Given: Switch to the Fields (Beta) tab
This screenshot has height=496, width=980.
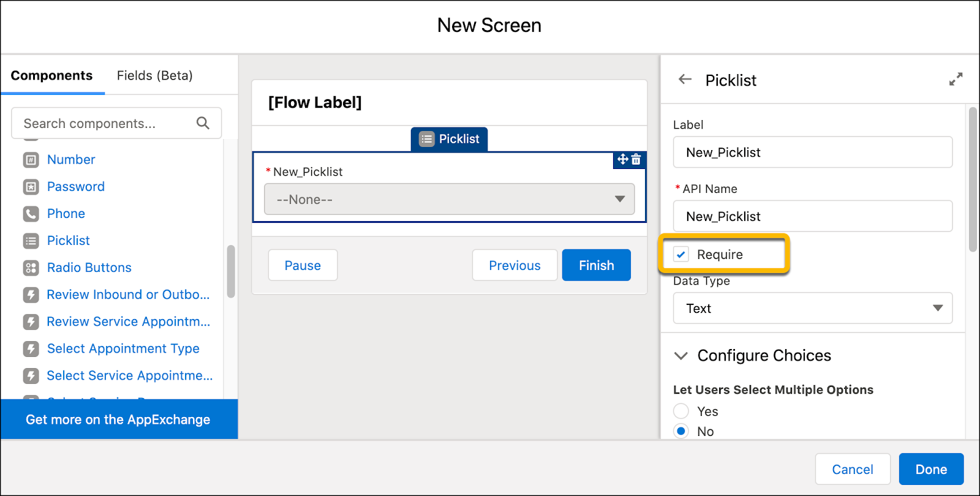Looking at the screenshot, I should click(155, 75).
